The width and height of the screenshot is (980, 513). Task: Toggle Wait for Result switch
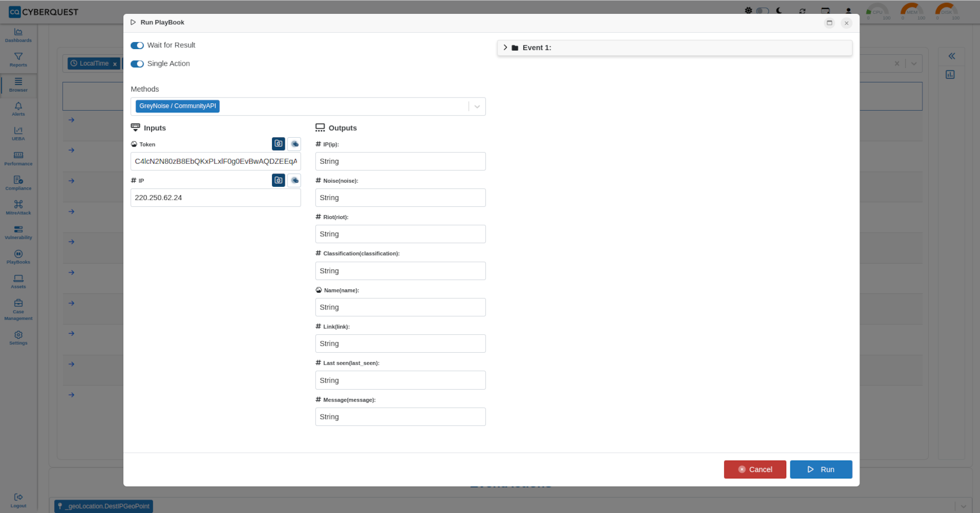[137, 46]
